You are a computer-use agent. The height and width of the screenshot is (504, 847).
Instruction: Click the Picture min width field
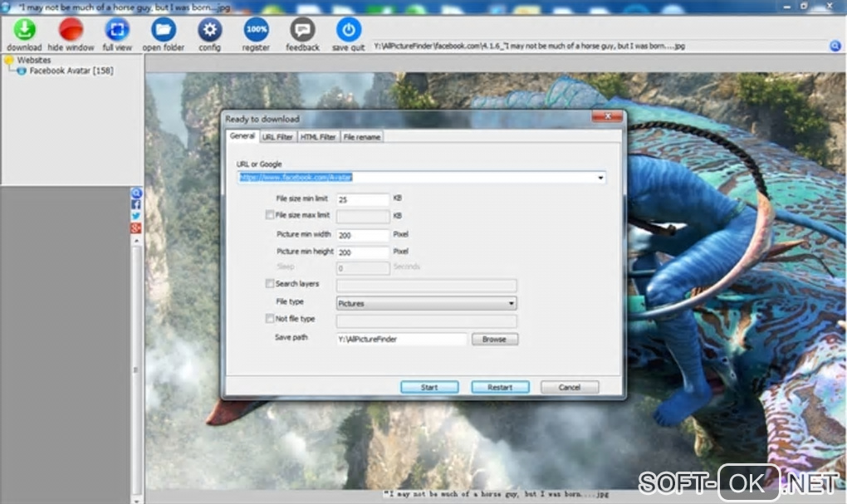pos(362,235)
